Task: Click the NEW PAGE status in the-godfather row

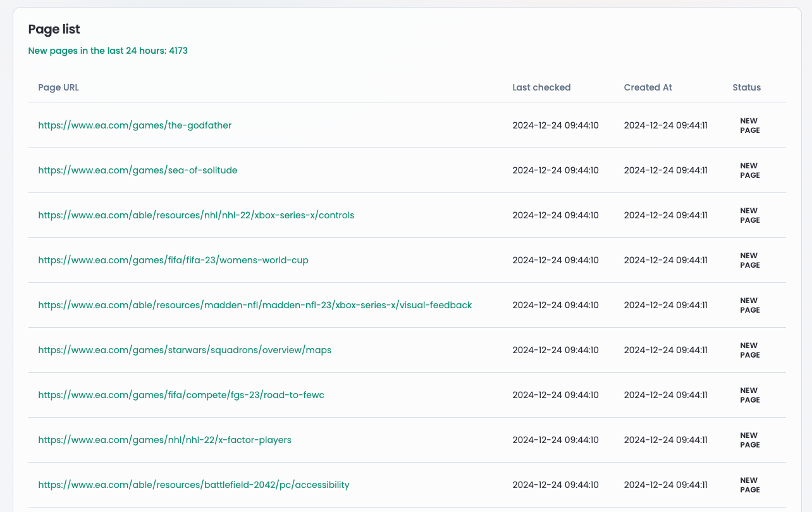Action: [x=750, y=125]
